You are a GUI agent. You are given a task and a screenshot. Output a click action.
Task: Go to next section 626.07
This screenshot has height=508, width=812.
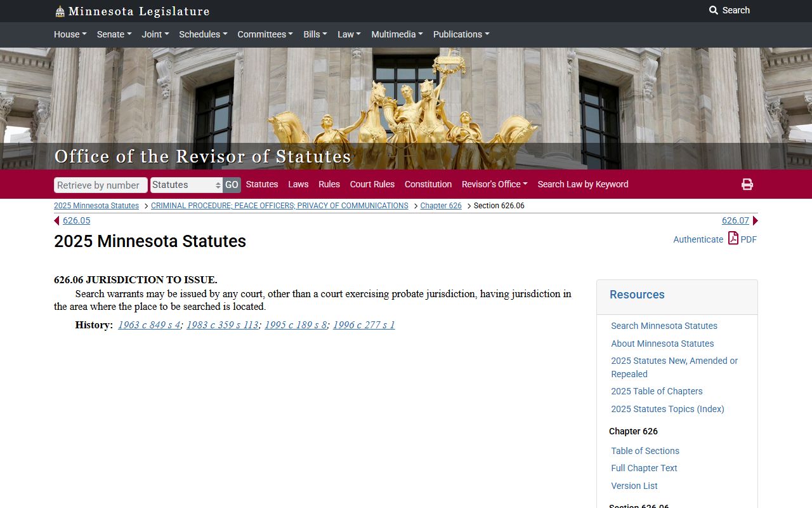coord(735,220)
